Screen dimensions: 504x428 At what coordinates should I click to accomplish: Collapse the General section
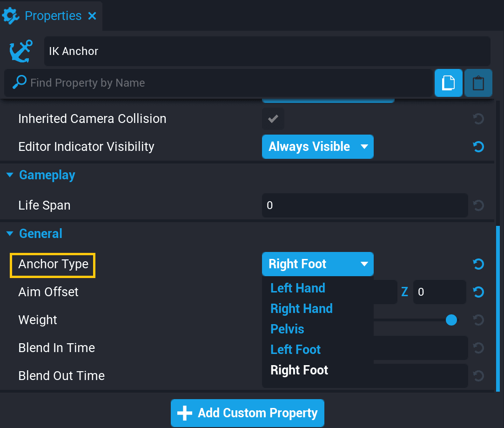[x=10, y=234]
